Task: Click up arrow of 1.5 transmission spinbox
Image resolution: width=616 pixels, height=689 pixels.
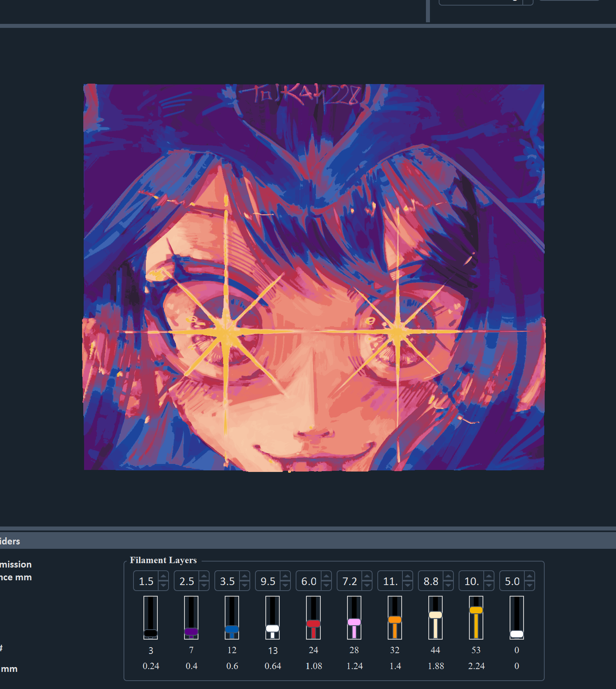Action: 163,576
